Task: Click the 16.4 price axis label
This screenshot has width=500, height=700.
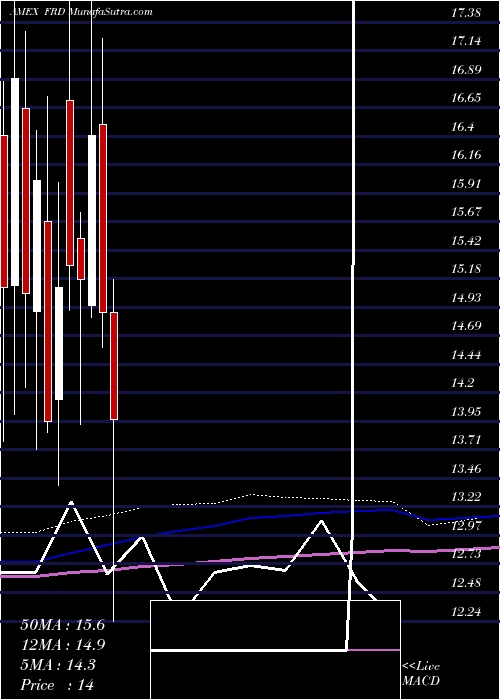Action: 462,127
